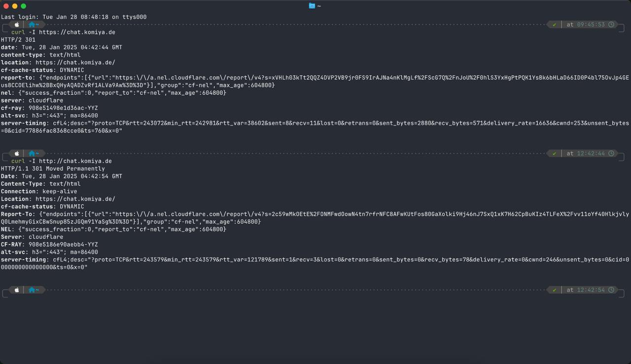Open the Location URL under HTTP/1.1 301 Moved Permanently

(75, 199)
